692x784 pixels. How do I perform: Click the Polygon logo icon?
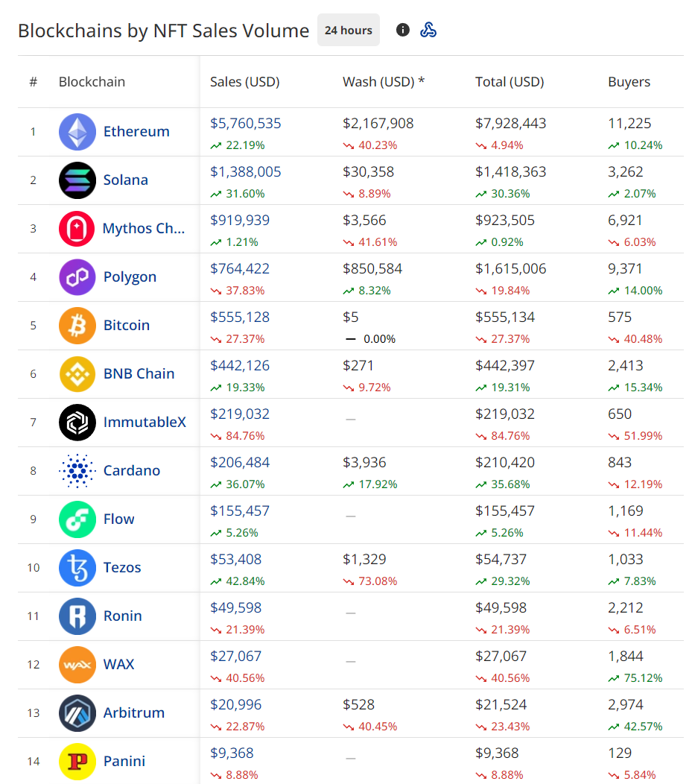(x=77, y=277)
